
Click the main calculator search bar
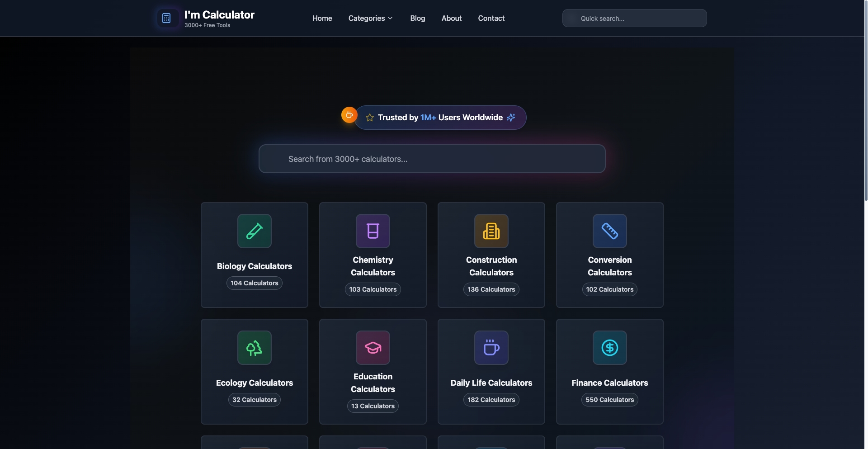[432, 159]
